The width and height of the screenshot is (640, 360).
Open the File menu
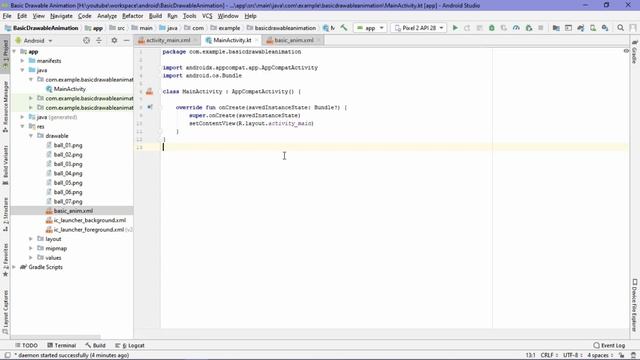pos(7,16)
